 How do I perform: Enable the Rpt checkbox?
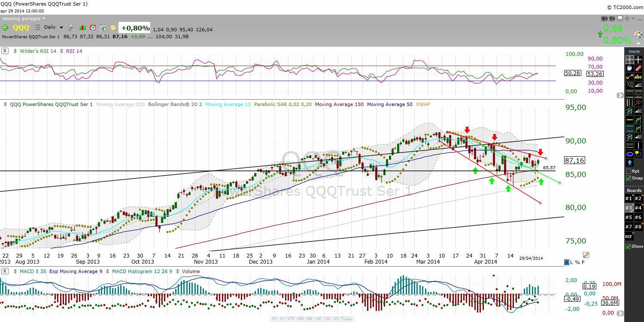[629, 171]
